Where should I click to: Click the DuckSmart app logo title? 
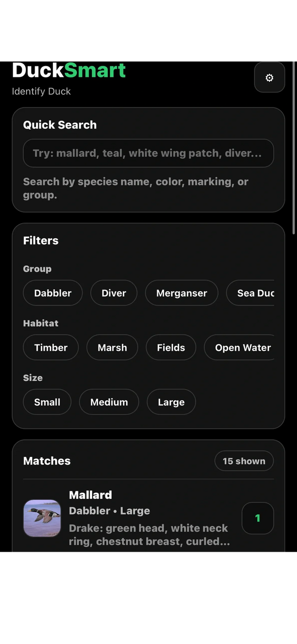69,70
